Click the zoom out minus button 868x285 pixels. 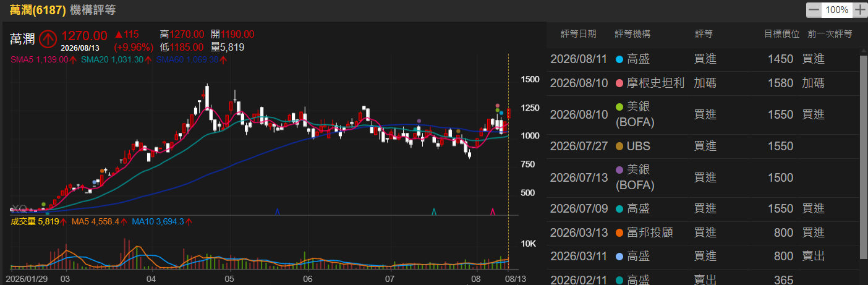(814, 10)
